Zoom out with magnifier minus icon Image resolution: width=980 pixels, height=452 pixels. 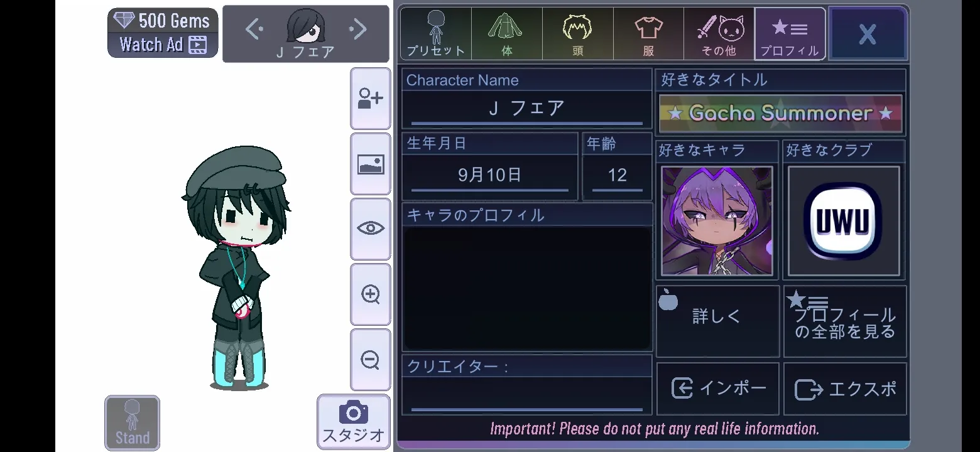(370, 360)
